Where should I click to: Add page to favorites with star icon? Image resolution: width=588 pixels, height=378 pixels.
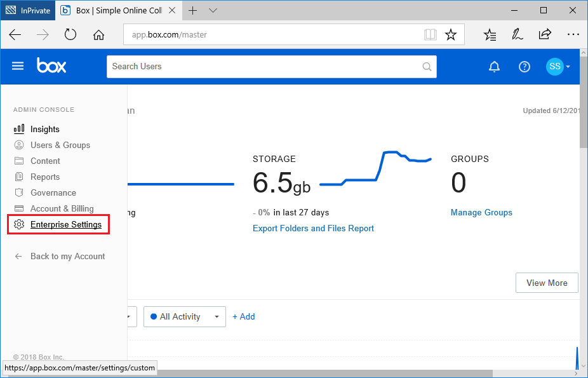tap(451, 35)
